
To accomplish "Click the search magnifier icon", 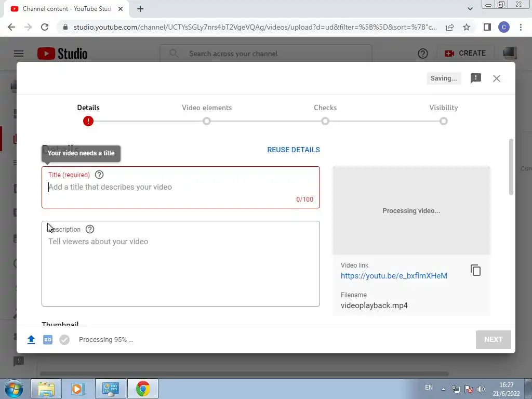I will pos(174,54).
